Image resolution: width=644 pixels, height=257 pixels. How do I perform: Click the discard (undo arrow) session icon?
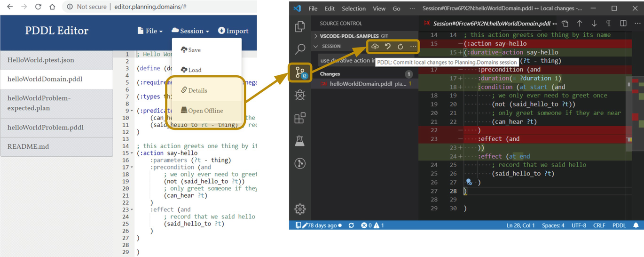click(388, 46)
